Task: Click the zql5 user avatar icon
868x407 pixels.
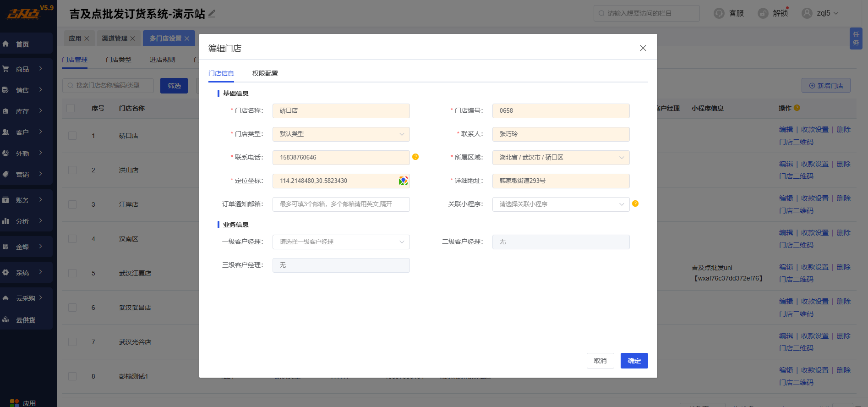Action: click(x=807, y=13)
